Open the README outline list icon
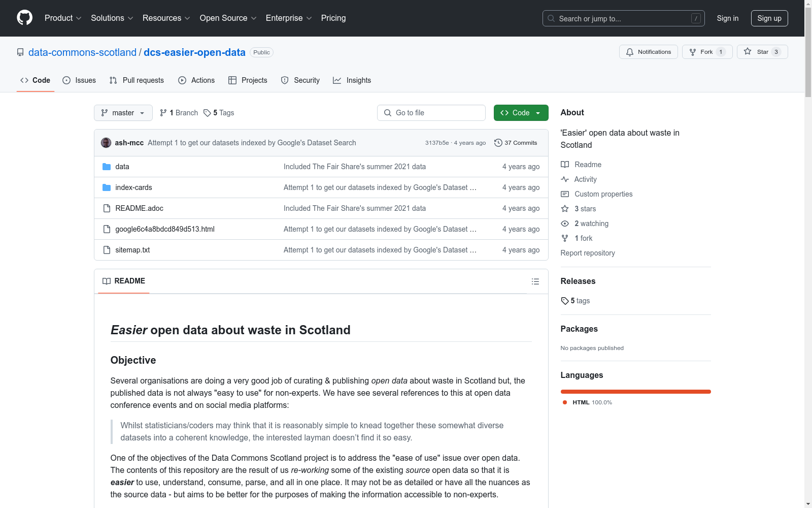812x508 pixels. pos(535,281)
